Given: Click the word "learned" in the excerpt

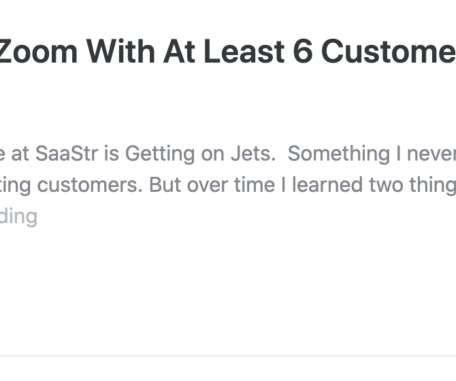Looking at the screenshot, I should [327, 185].
